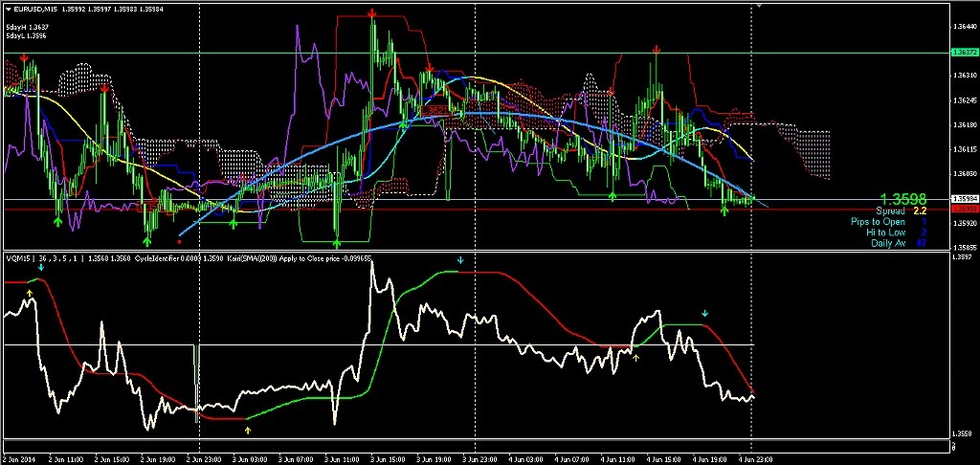Viewport: 980px width, 465px height.
Task: Click the Daily Av label
Action: point(888,242)
